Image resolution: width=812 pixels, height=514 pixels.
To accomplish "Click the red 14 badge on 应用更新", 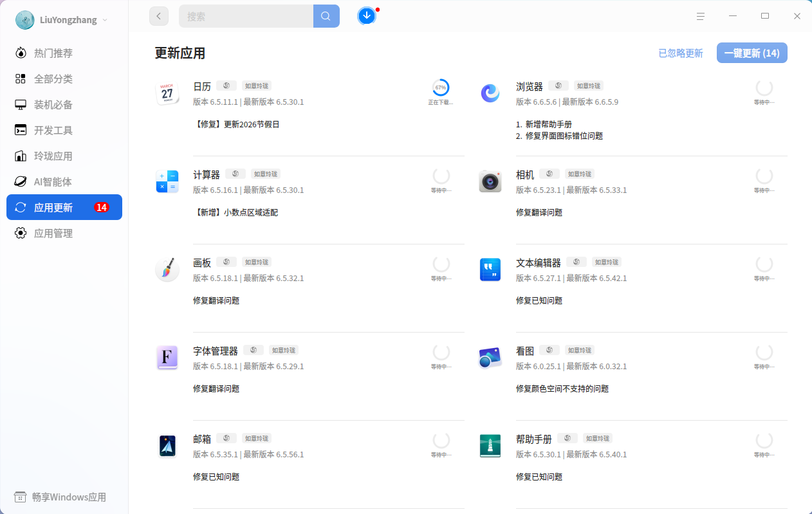I will pyautogui.click(x=101, y=207).
